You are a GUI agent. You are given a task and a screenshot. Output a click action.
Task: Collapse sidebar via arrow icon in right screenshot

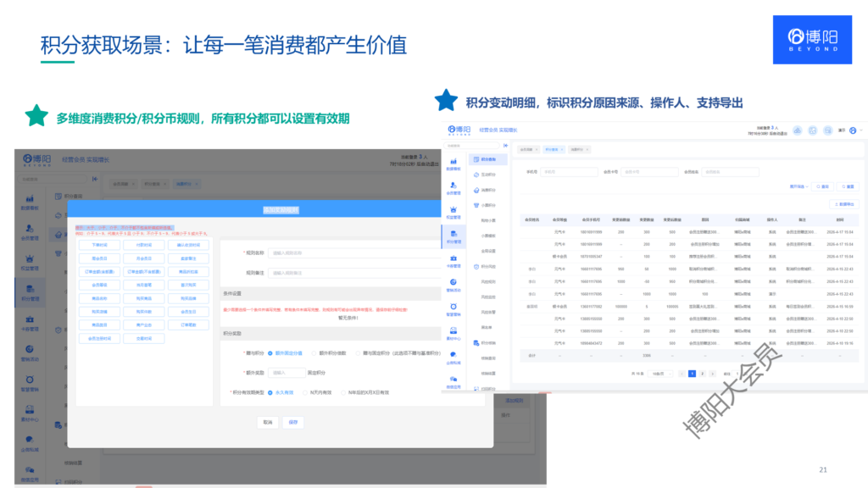(505, 146)
